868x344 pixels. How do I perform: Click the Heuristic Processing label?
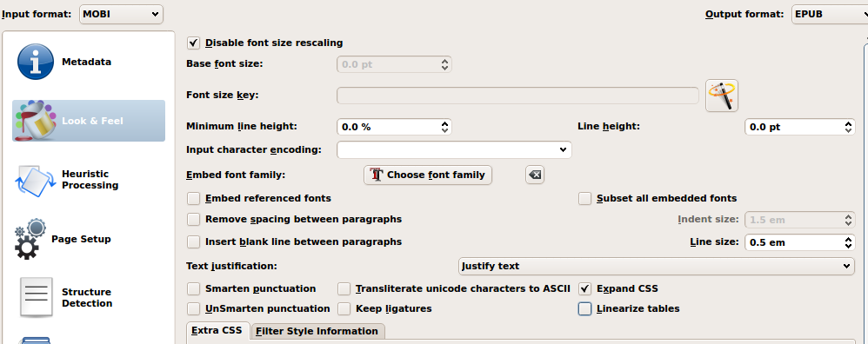pyautogui.click(x=90, y=180)
